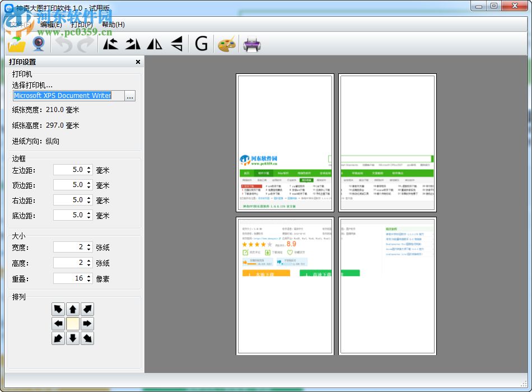Click the rotate left toolbar icon

click(x=110, y=44)
